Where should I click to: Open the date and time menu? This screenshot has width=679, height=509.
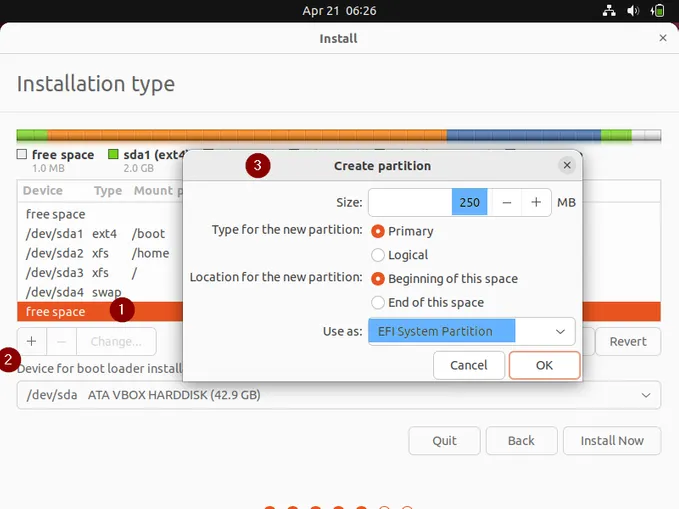339,11
